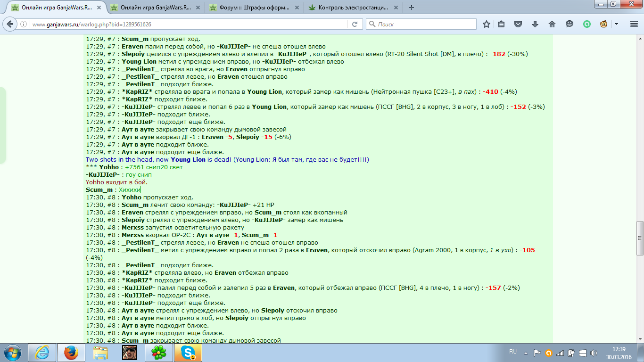
Task: Open the power plug battery tray icon
Action: (571, 353)
